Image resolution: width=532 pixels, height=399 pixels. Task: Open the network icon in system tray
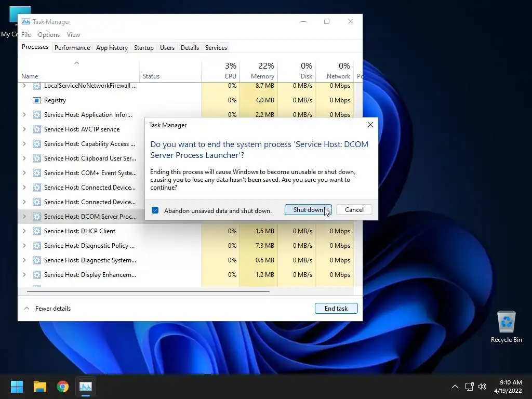tap(469, 387)
